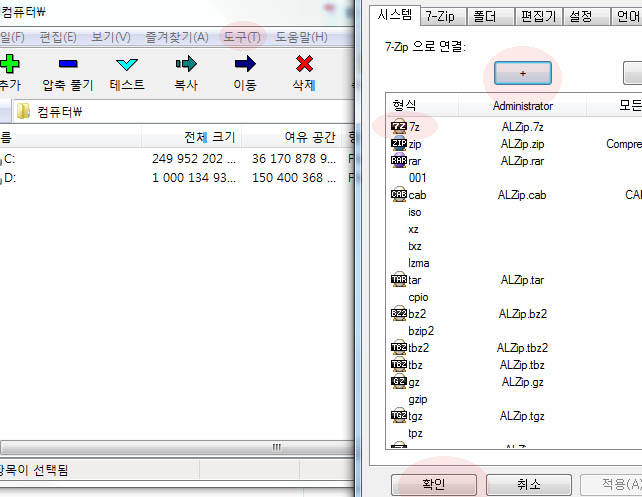
Task: Select the bzip2 format row
Action: (514, 331)
